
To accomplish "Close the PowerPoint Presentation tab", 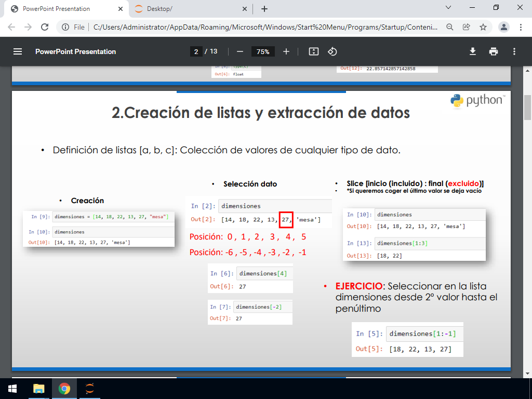I will 121,9.
